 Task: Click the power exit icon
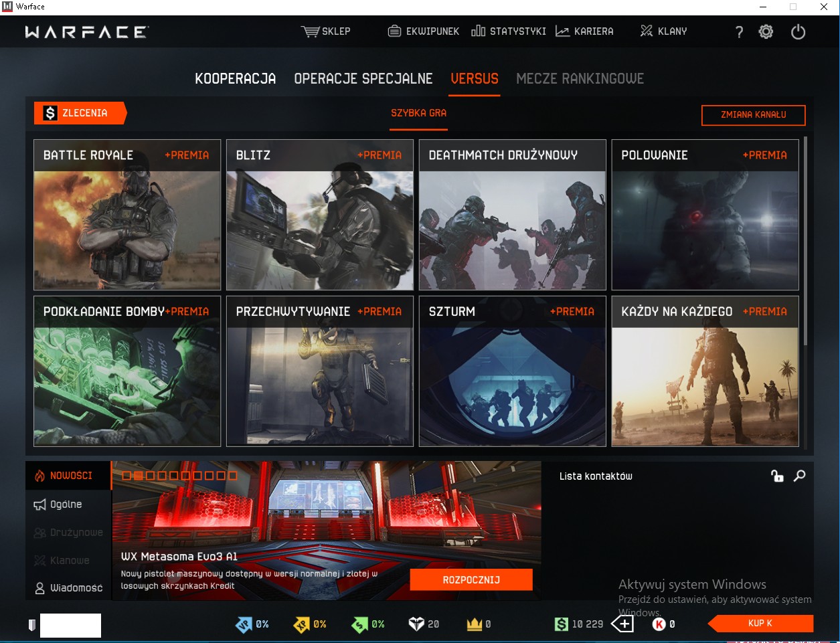[x=798, y=31]
